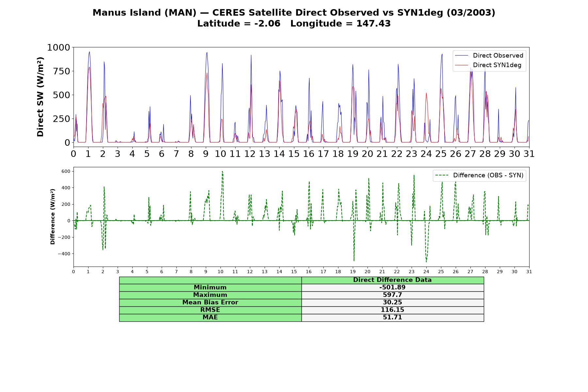
Task: Click the Direct SW (W/m²) axis label
Action: click(40, 97)
